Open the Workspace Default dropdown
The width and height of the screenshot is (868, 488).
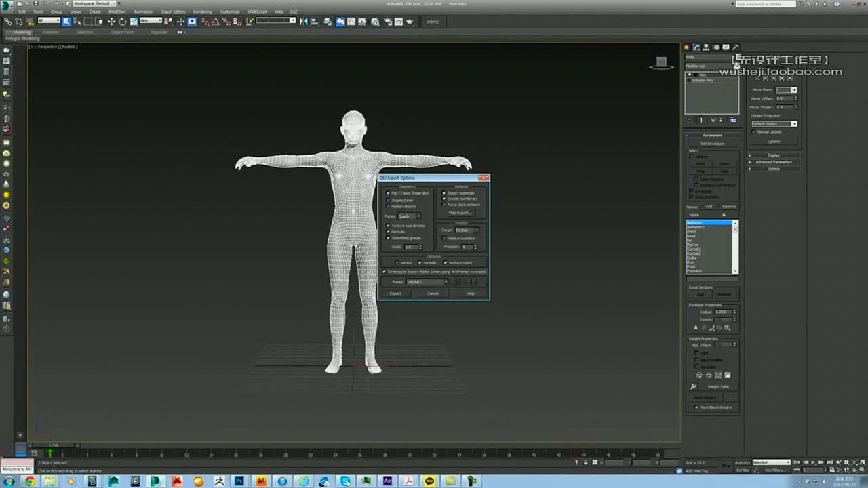coord(95,3)
